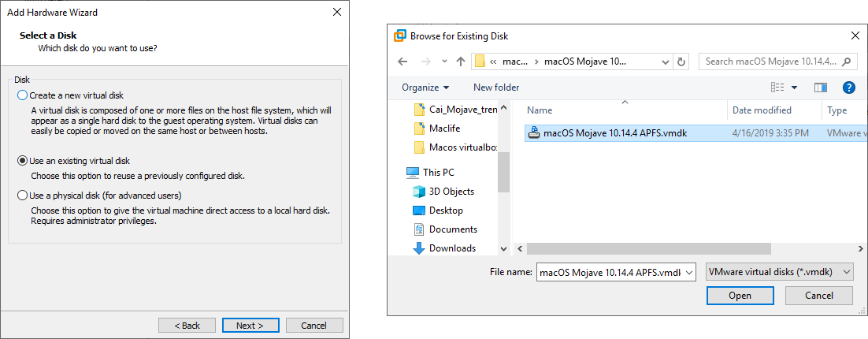This screenshot has width=868, height=339.
Task: Refresh the folder listing
Action: (x=681, y=61)
